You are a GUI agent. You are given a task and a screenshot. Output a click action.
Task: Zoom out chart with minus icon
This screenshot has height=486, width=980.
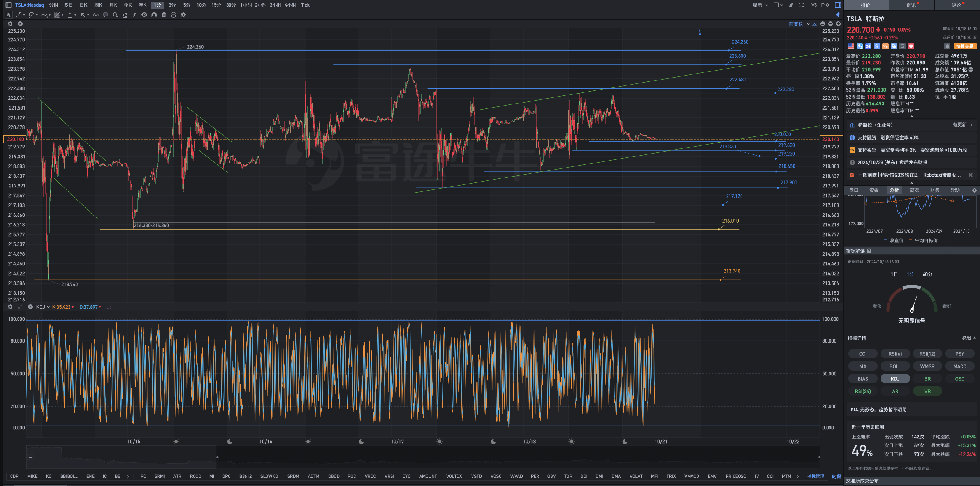(830, 24)
